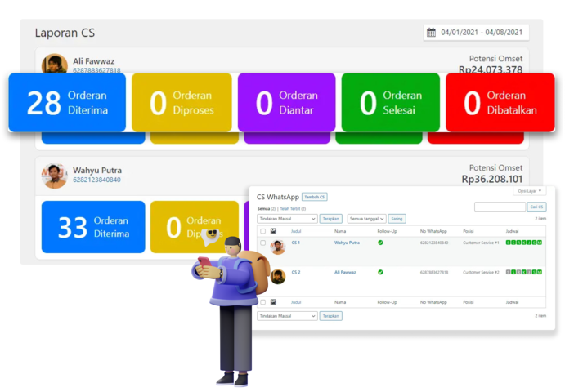Image resolution: width=565 pixels, height=392 pixels.
Task: Select the green 0 Orderan Selesai card
Action: coord(391,103)
